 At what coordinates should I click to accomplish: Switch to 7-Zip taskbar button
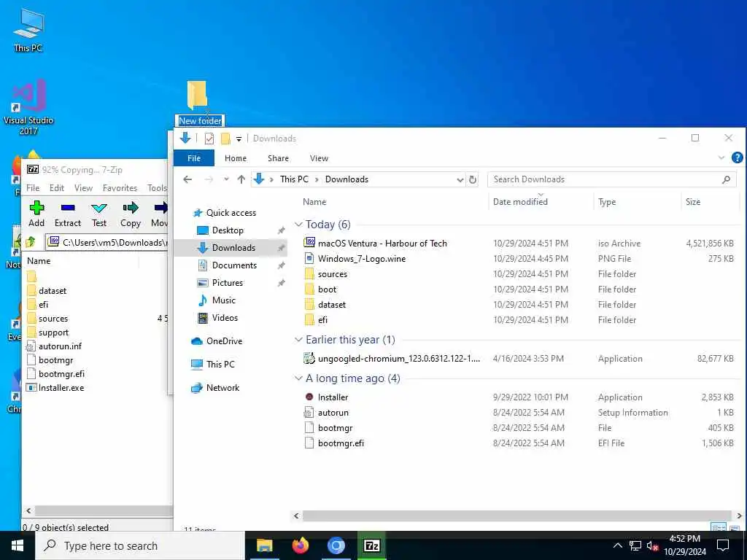(371, 545)
